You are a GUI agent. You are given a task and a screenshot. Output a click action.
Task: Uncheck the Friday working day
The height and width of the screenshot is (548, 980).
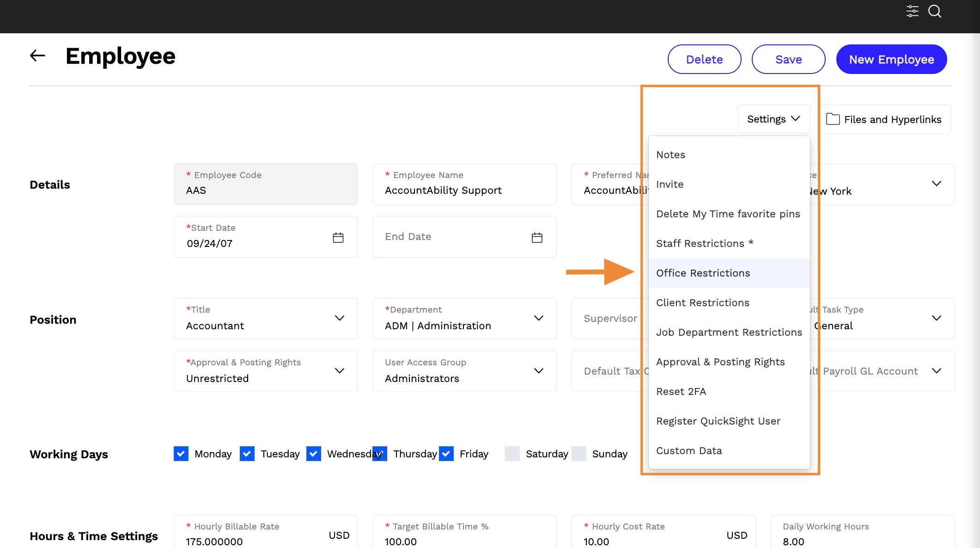pos(446,454)
